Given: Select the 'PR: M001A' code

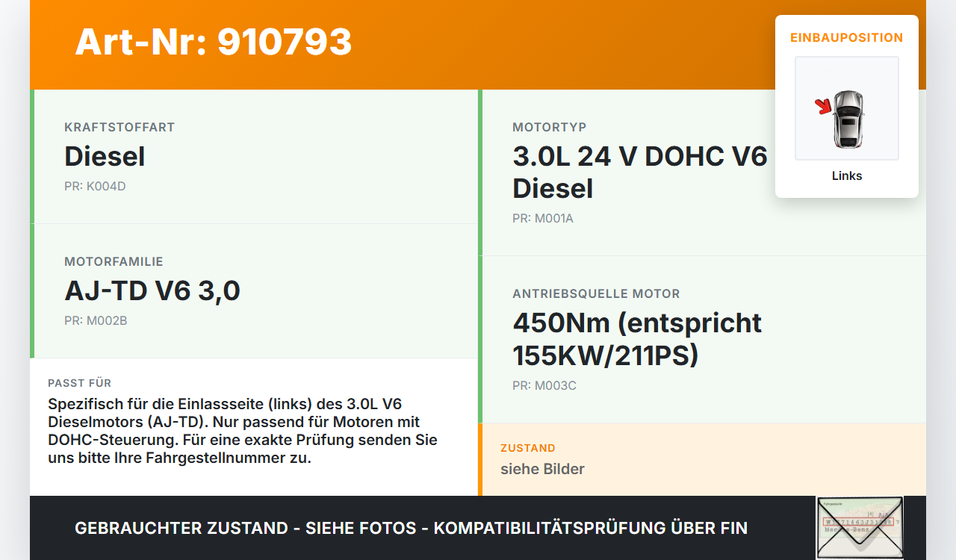Looking at the screenshot, I should click(x=543, y=218).
